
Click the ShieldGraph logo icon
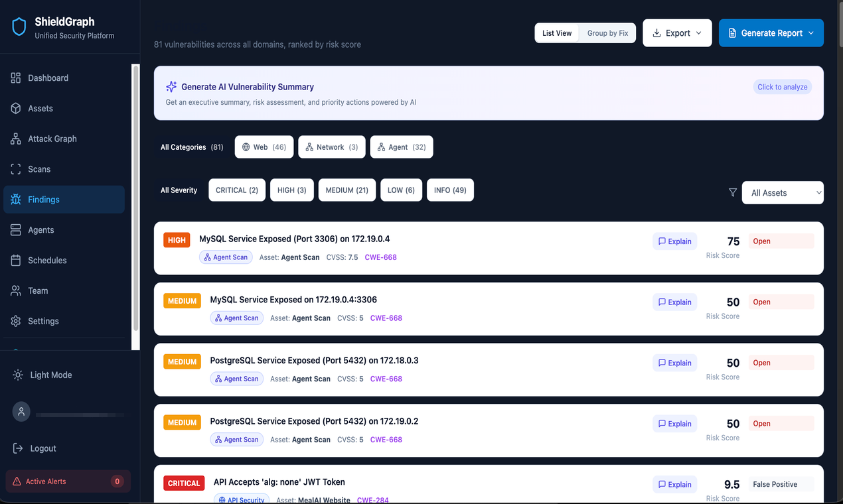coord(19,27)
